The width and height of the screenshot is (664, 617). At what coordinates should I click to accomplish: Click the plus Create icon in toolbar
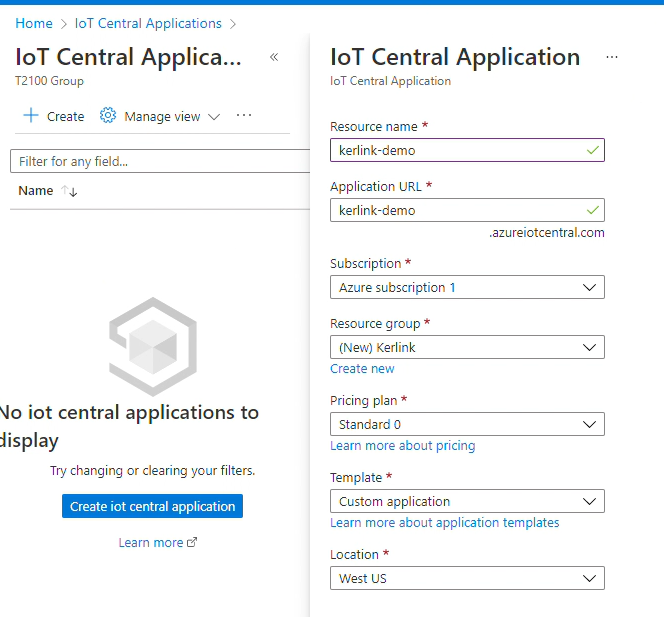pyautogui.click(x=31, y=116)
